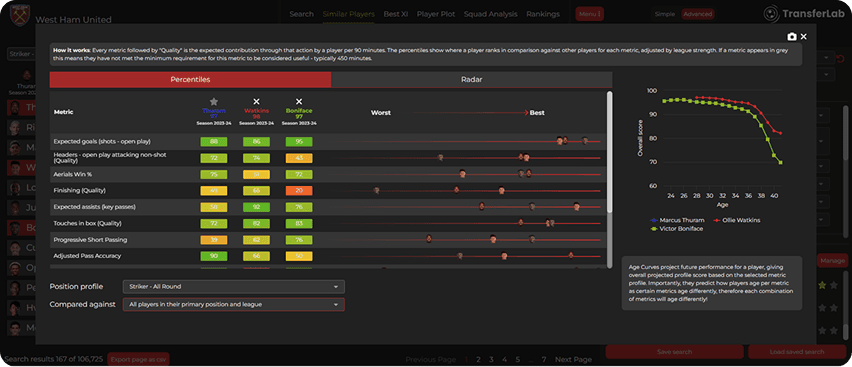Open the Compared against dropdown
852x367 pixels.
tap(234, 304)
